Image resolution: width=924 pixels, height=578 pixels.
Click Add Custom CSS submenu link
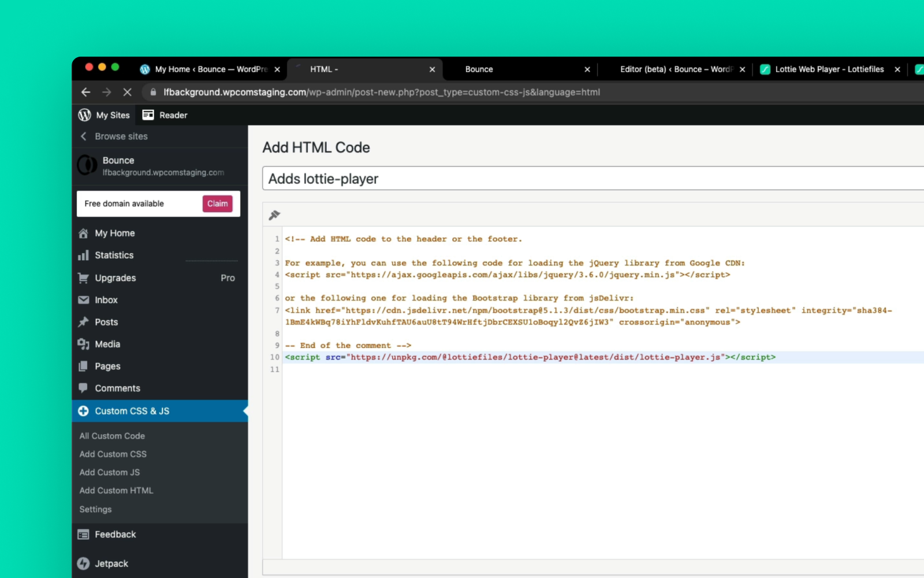pos(113,454)
